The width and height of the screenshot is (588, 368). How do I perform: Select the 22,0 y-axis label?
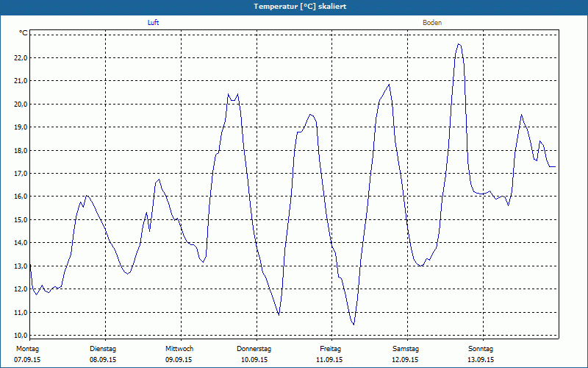21,58
